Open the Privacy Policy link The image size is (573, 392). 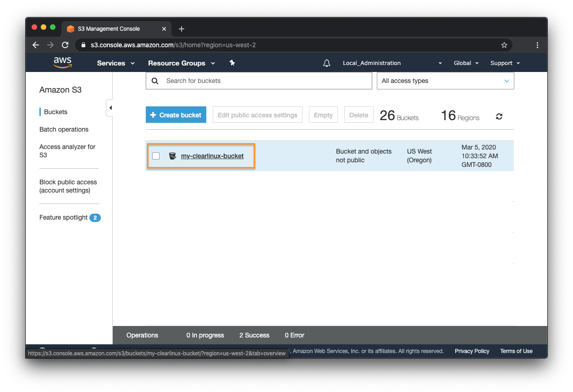pos(472,351)
